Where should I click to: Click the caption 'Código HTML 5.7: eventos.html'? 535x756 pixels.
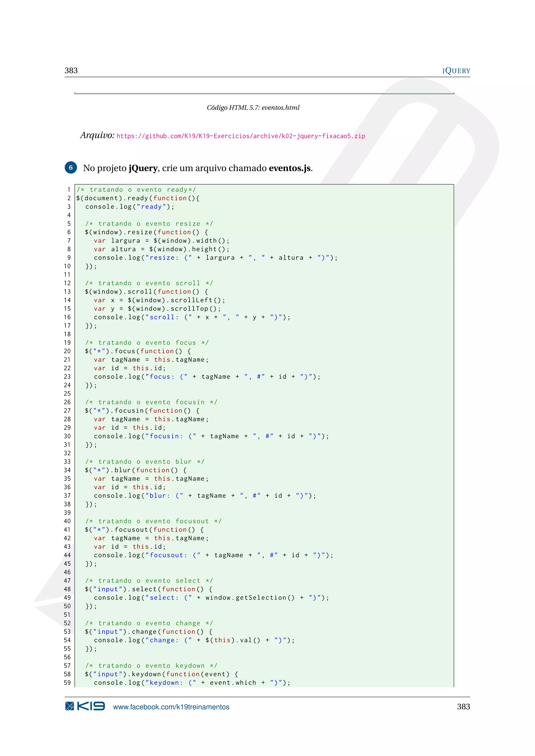pyautogui.click(x=253, y=108)
